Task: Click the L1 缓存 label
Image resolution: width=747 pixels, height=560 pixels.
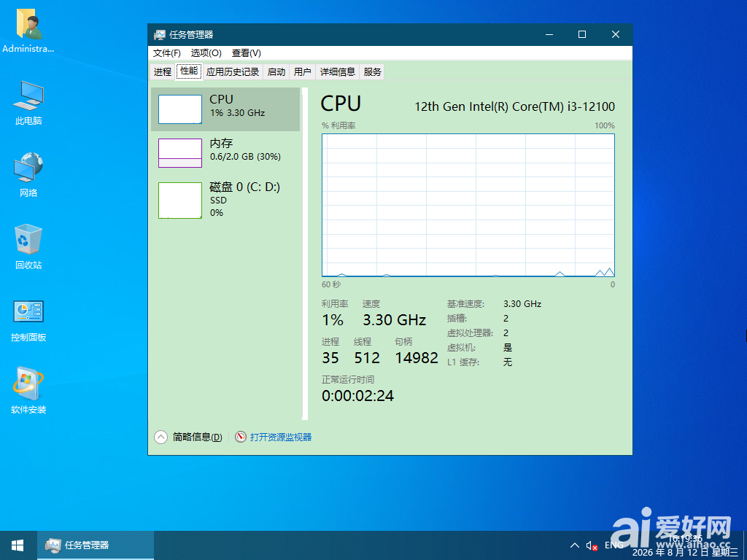Action: point(463,362)
